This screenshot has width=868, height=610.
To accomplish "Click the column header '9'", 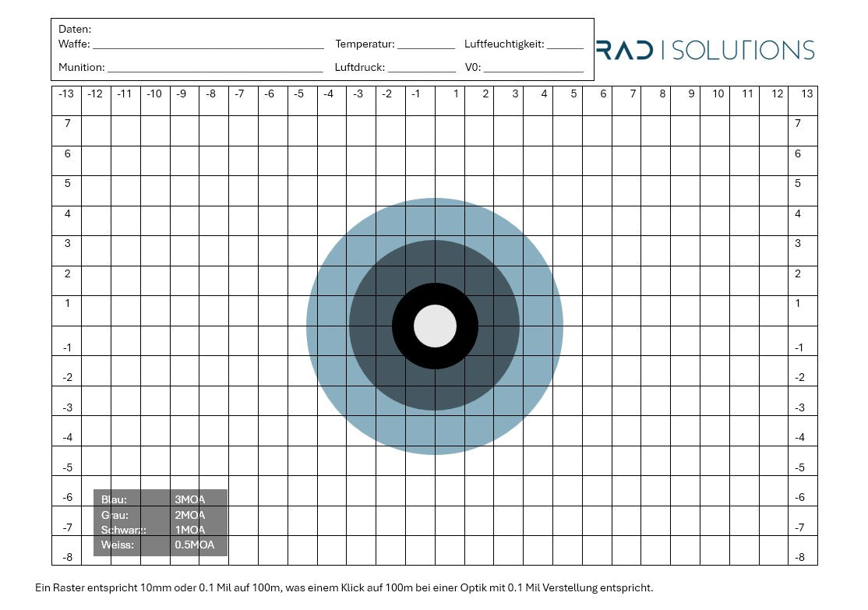I will pyautogui.click(x=691, y=93).
